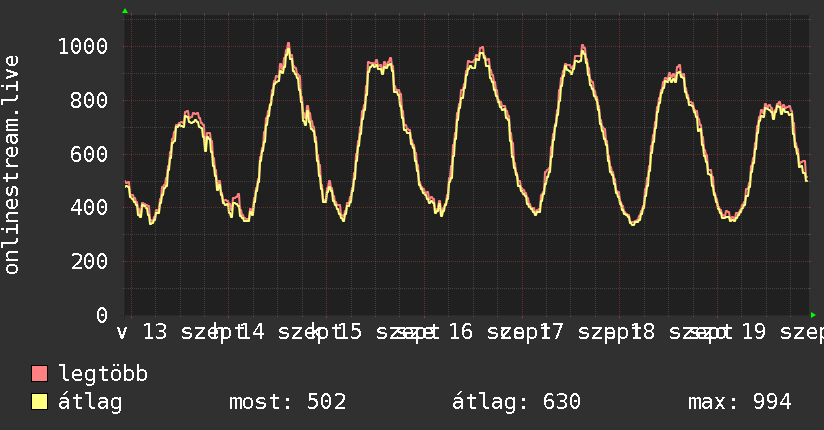Viewport: 824px width, 430px height.
Task: Click the 13 date label on x-axis
Action: coord(155,332)
